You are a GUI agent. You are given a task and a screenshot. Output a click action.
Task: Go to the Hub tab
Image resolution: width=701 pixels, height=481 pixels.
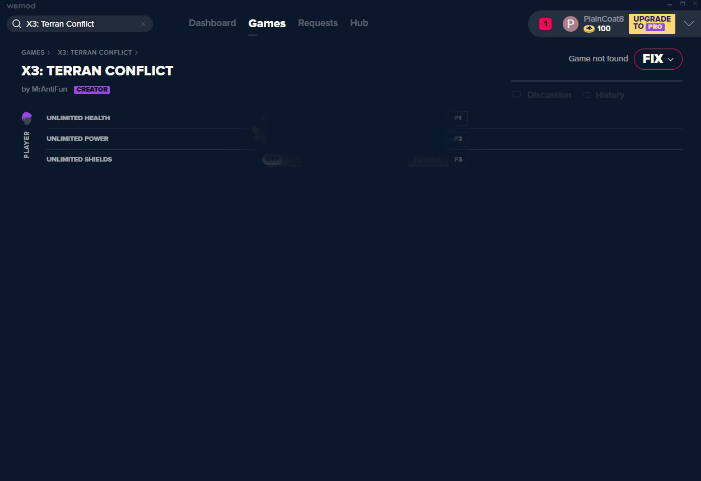[x=359, y=23]
